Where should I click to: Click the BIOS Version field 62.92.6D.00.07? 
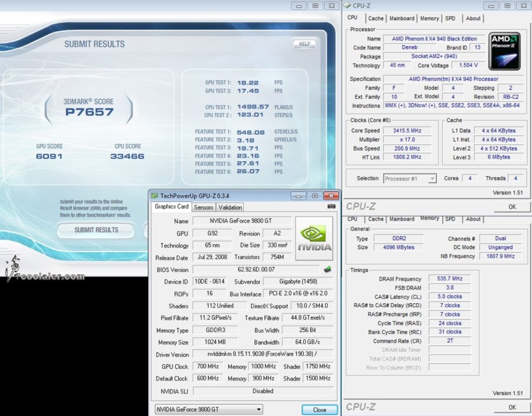click(x=256, y=269)
